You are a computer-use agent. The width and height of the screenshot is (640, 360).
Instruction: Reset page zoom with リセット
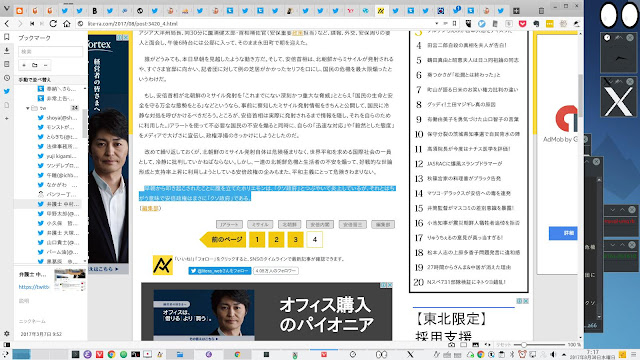[503, 344]
